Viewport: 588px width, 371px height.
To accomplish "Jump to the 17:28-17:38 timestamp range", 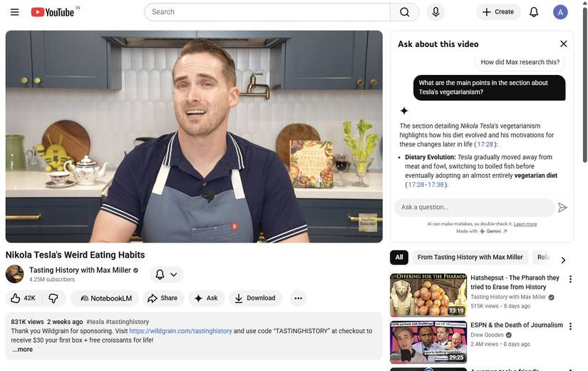I will point(425,185).
